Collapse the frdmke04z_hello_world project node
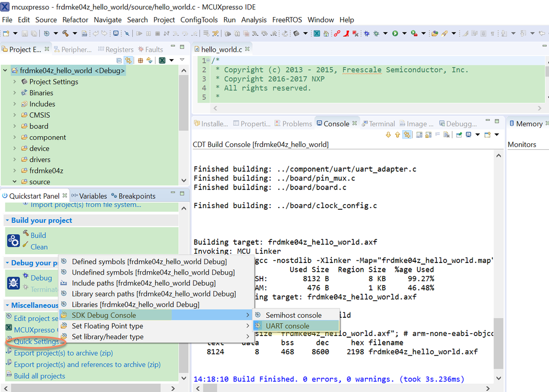 (x=5, y=70)
